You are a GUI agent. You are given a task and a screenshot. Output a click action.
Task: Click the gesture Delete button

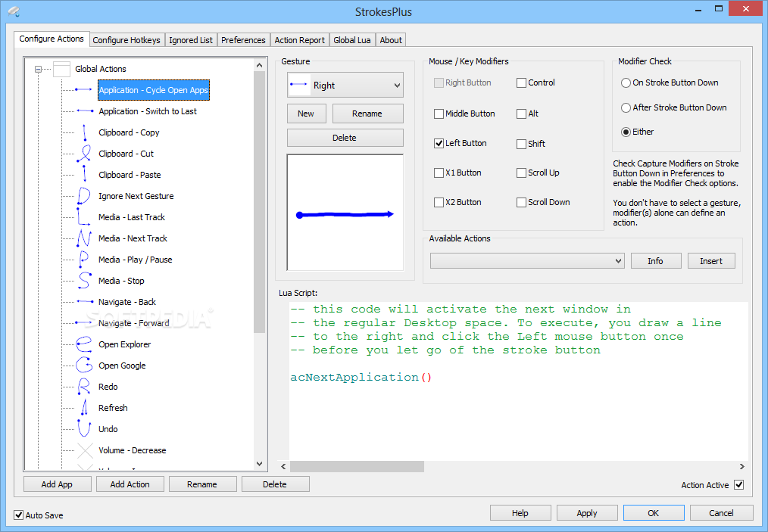[x=345, y=138]
